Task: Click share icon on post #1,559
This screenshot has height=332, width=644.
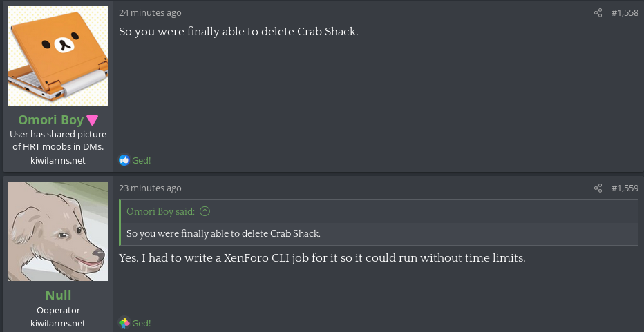Action: [x=598, y=188]
